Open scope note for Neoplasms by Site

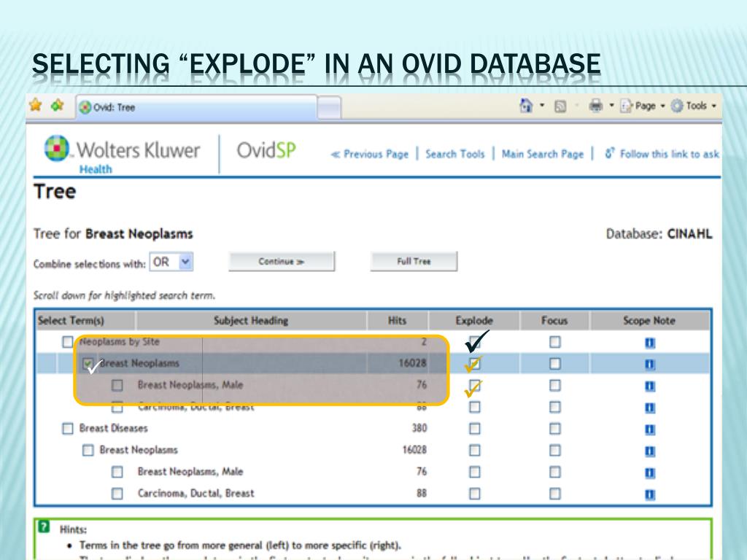650,343
